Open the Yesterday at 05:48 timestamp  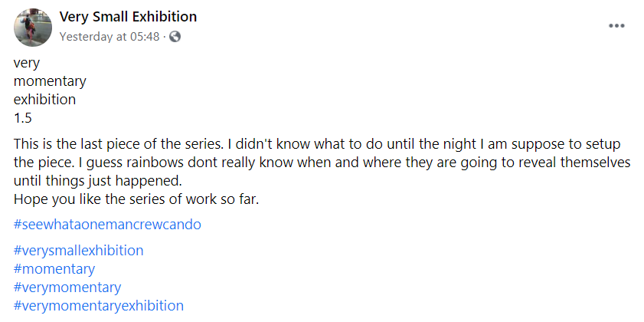110,36
